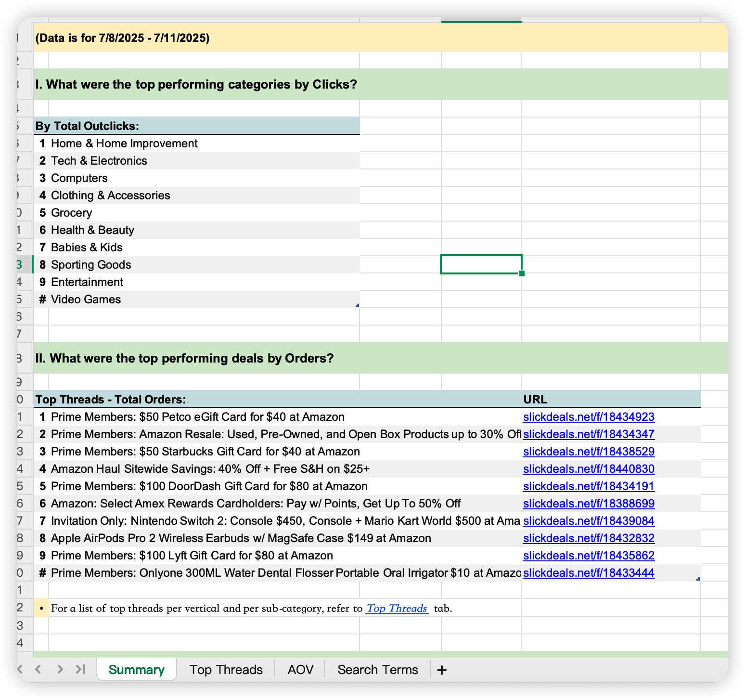
Task: Select the Home & Home Improvement cell
Action: [x=204, y=143]
